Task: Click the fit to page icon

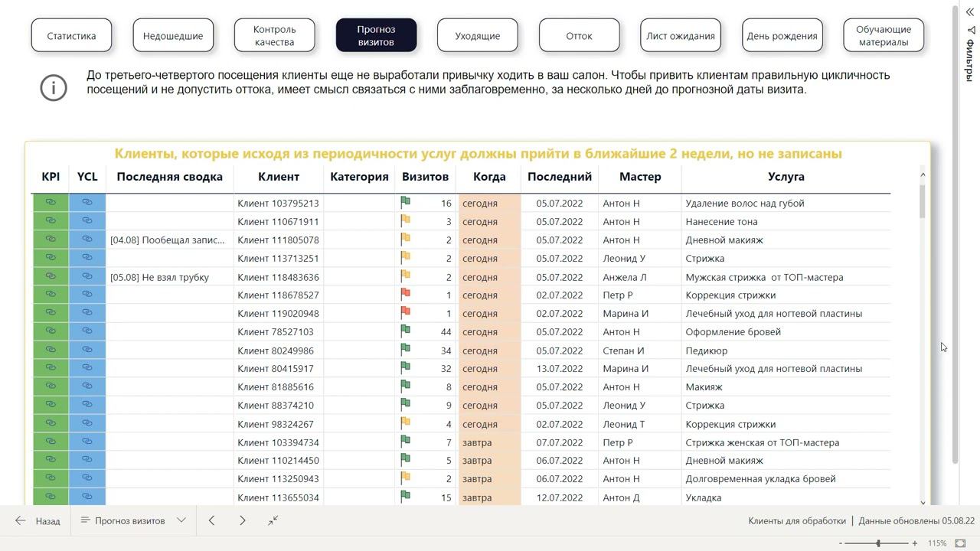Action: [x=960, y=543]
